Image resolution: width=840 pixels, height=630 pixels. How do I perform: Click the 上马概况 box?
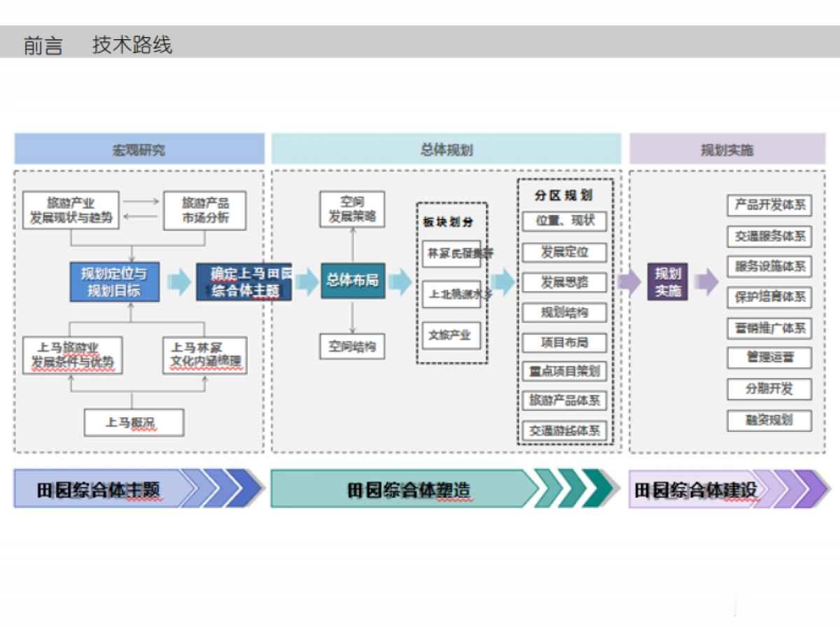pos(134,422)
